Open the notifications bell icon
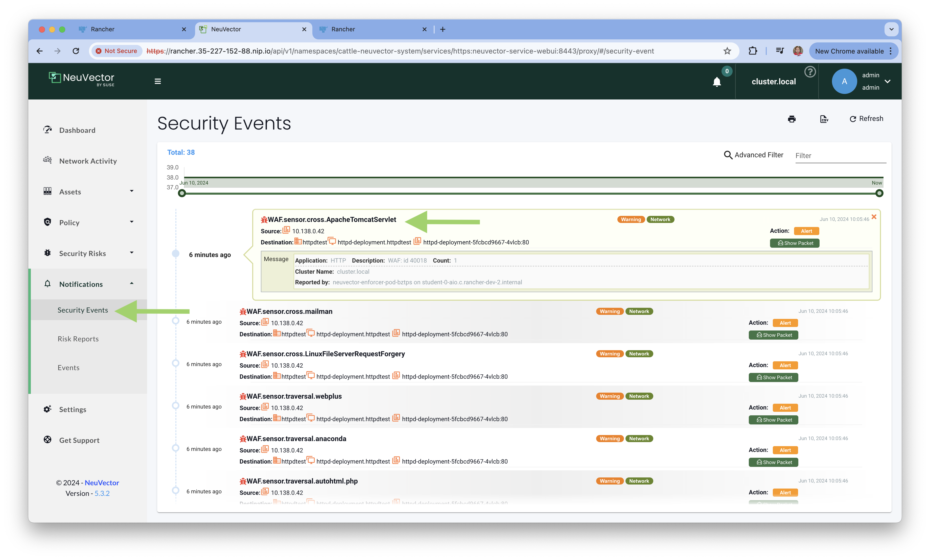The width and height of the screenshot is (930, 560). coord(717,82)
